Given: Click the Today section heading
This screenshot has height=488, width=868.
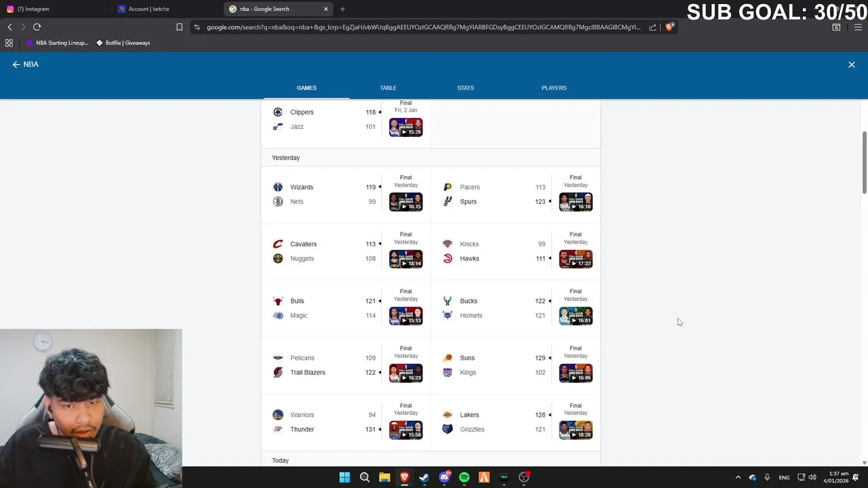Looking at the screenshot, I should point(280,460).
